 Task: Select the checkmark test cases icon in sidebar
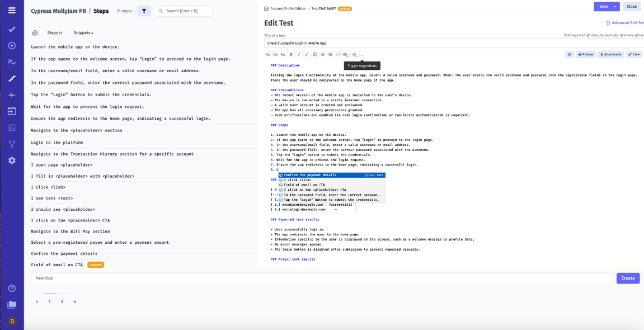(x=11, y=28)
